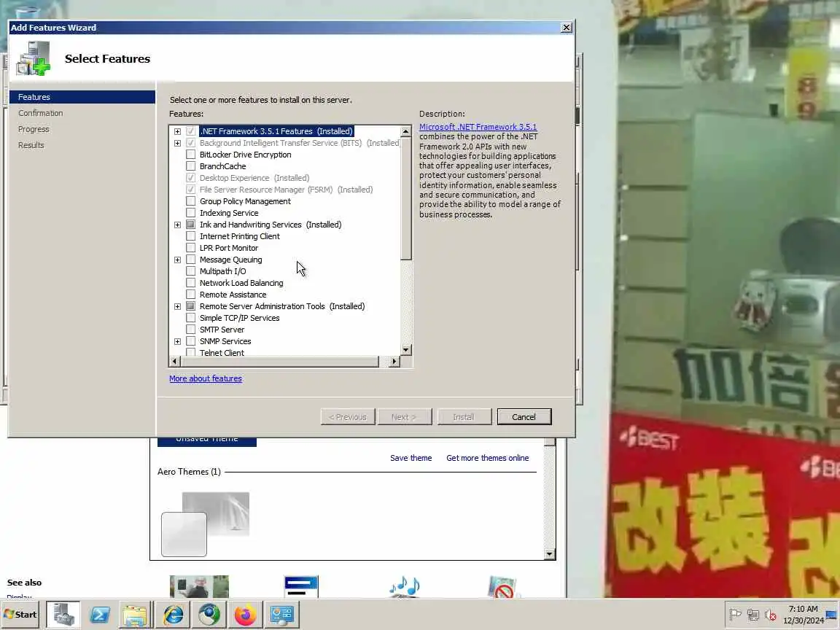Click Save theme link in Personalization

pos(411,458)
